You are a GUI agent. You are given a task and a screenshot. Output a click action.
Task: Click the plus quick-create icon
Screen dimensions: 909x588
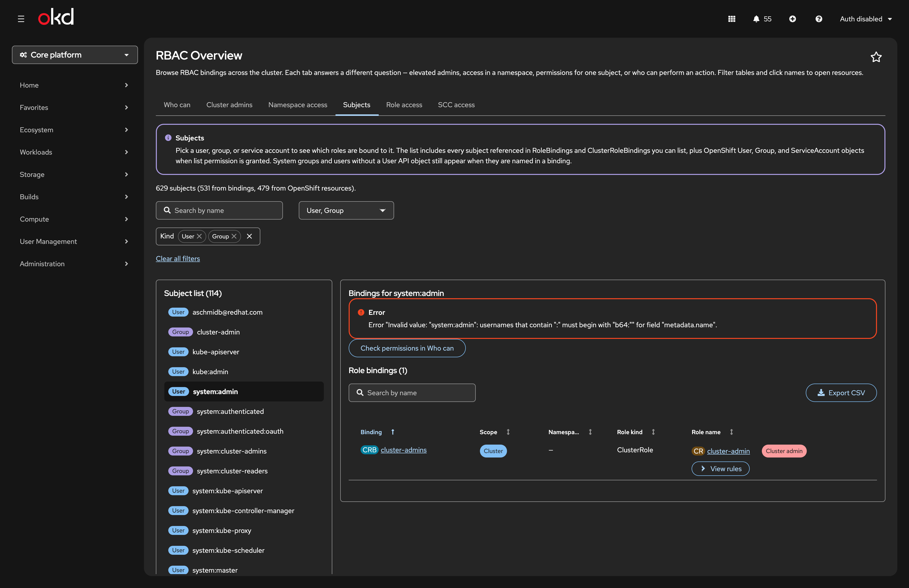tap(793, 19)
